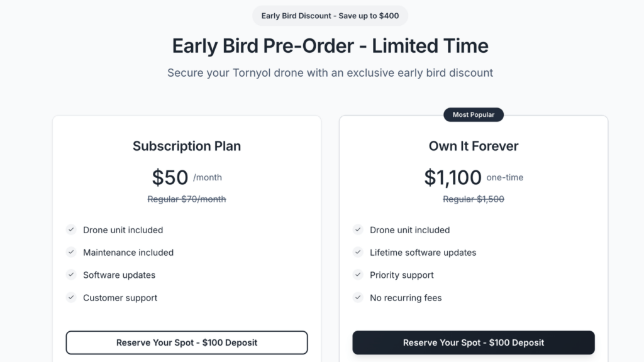Click the struck-through Regular $1,500 text
The image size is (644, 362).
[473, 199]
